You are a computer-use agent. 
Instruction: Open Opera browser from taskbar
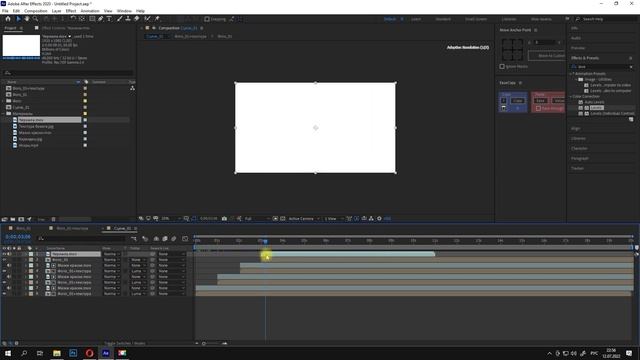point(89,353)
